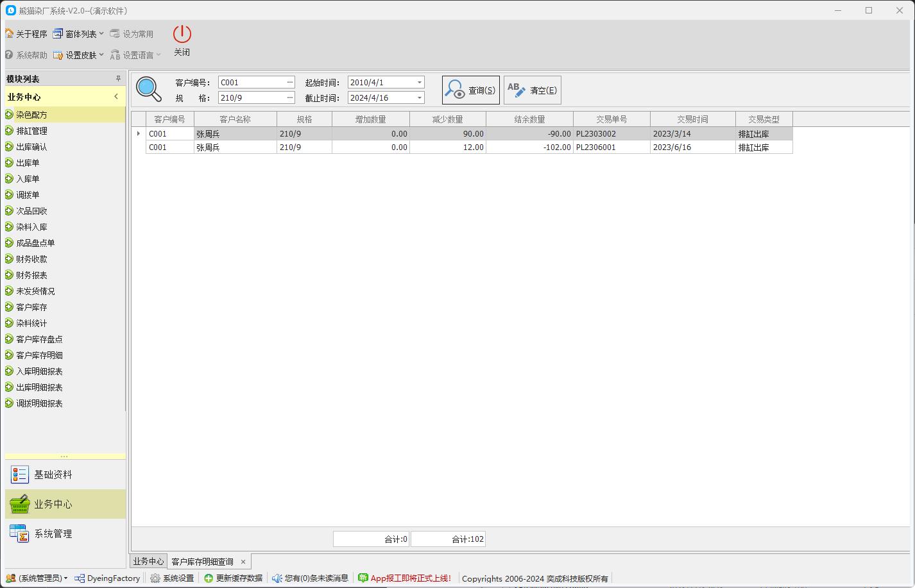Click the 清空(E) button
The height and width of the screenshot is (588, 915).
[x=533, y=90]
